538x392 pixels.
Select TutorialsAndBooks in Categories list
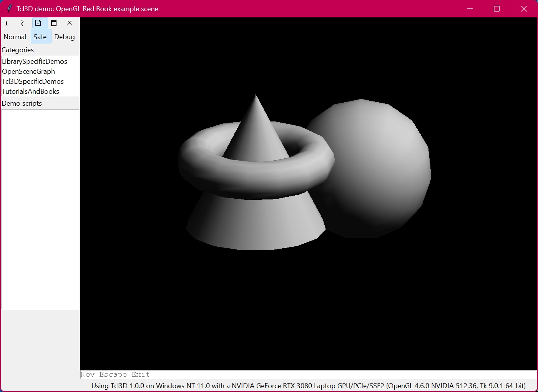tap(30, 91)
